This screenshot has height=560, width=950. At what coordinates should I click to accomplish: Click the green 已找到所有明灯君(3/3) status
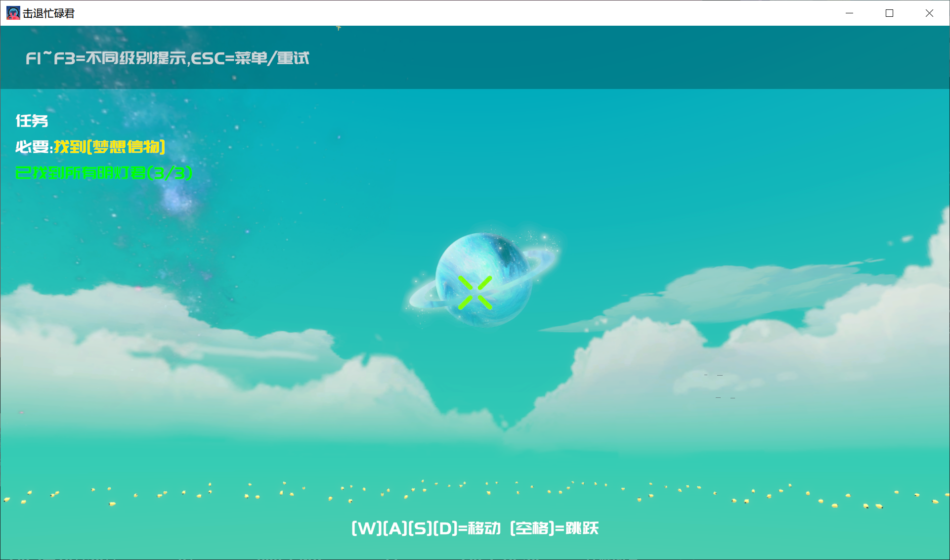(104, 173)
